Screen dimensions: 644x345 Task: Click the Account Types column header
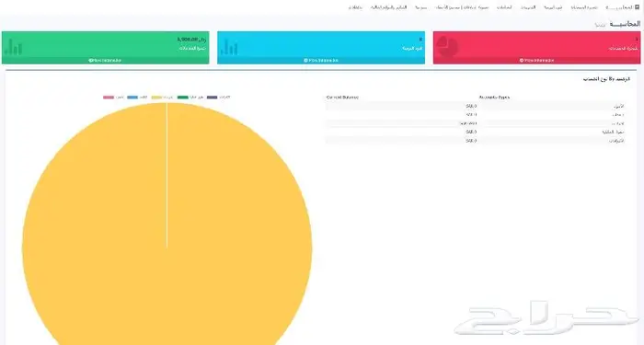coord(494,98)
